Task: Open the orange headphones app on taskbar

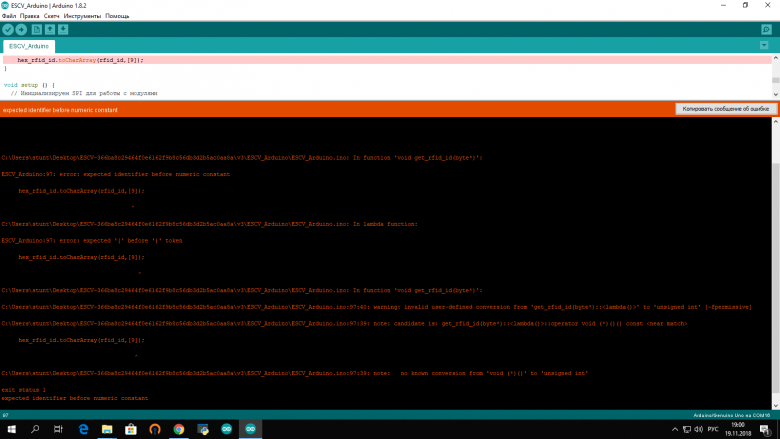Action: pyautogui.click(x=155, y=429)
